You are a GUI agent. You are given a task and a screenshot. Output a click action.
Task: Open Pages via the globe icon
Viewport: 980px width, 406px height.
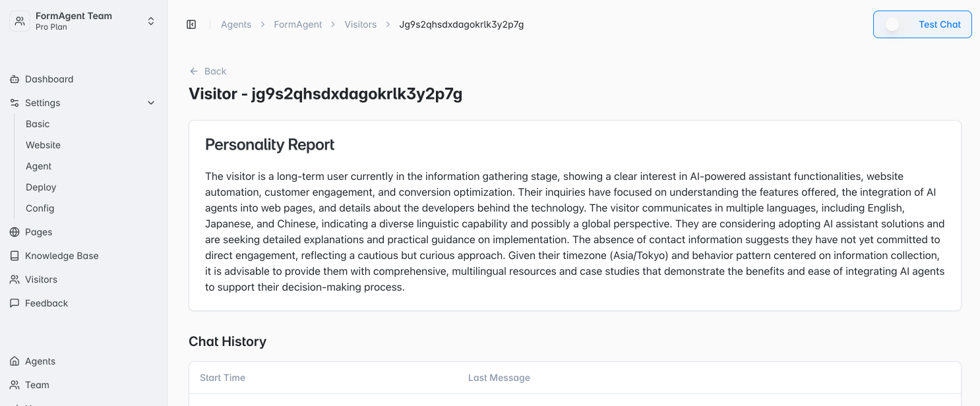click(15, 232)
